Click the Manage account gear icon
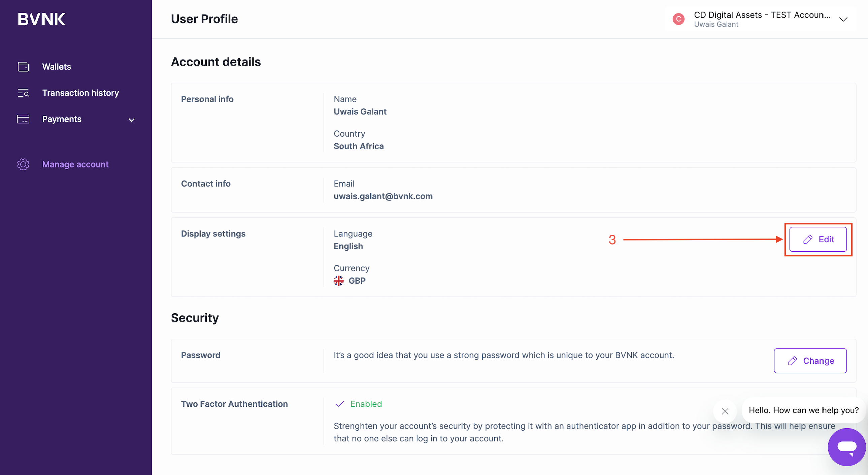868x475 pixels. (x=23, y=164)
